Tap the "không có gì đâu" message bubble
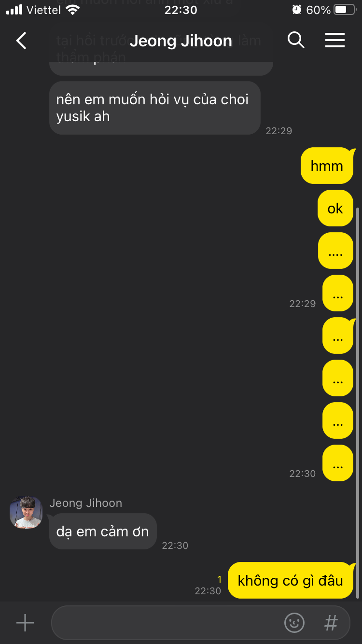The height and width of the screenshot is (644, 362). click(291, 580)
